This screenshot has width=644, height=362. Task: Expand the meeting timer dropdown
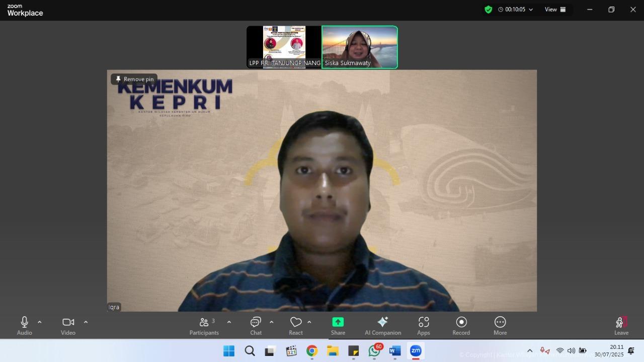pos(530,10)
